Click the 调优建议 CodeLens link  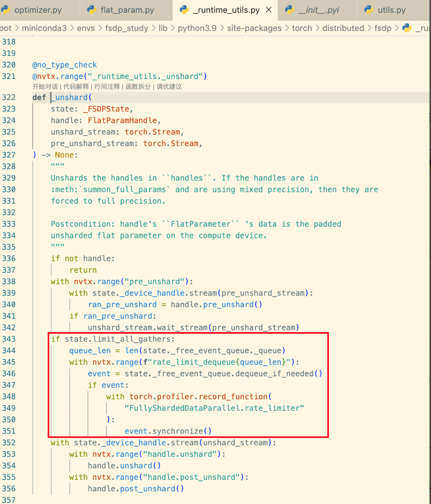click(169, 87)
